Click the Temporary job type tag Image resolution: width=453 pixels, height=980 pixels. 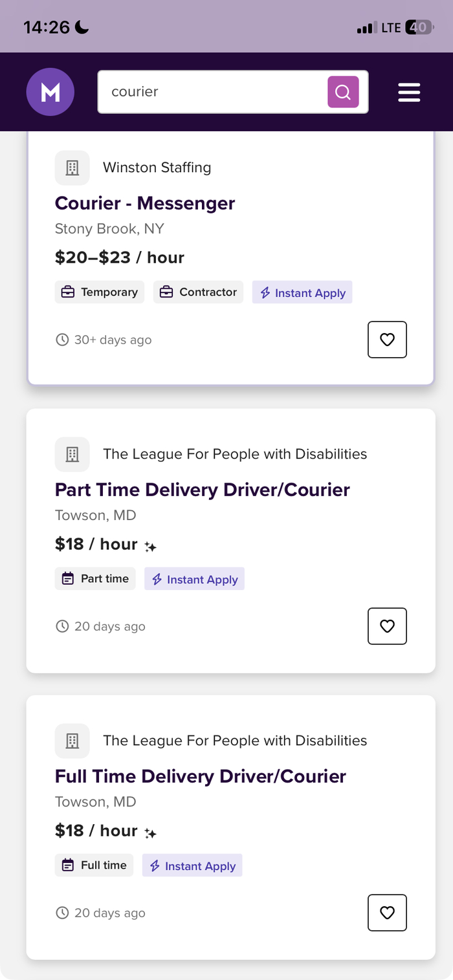coord(100,292)
